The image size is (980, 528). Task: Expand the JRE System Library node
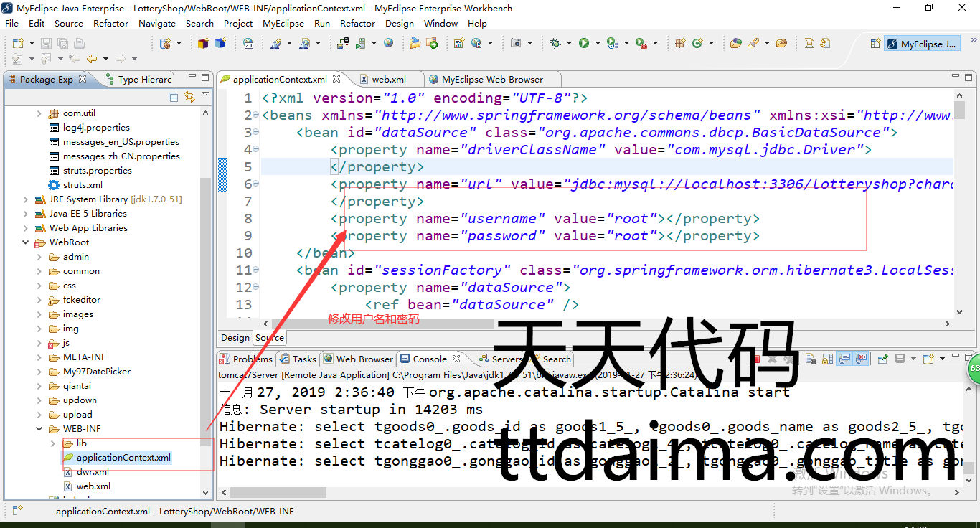pos(27,199)
